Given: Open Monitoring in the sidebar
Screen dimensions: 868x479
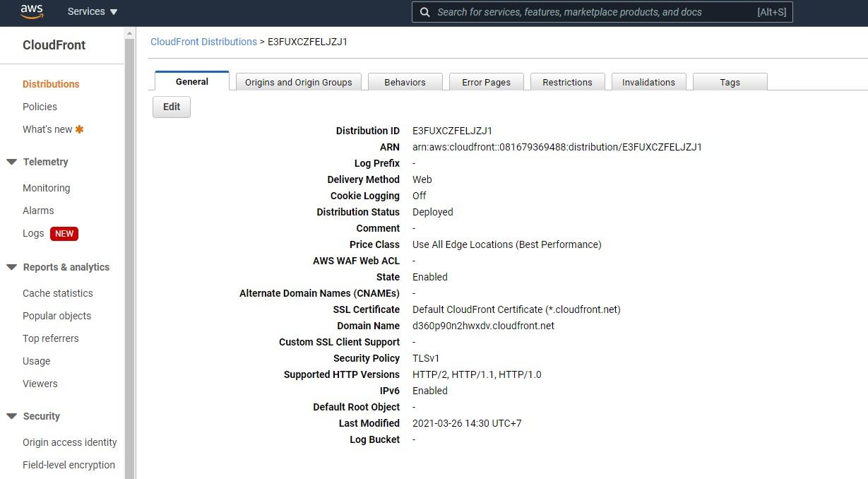Looking at the screenshot, I should [x=46, y=188].
